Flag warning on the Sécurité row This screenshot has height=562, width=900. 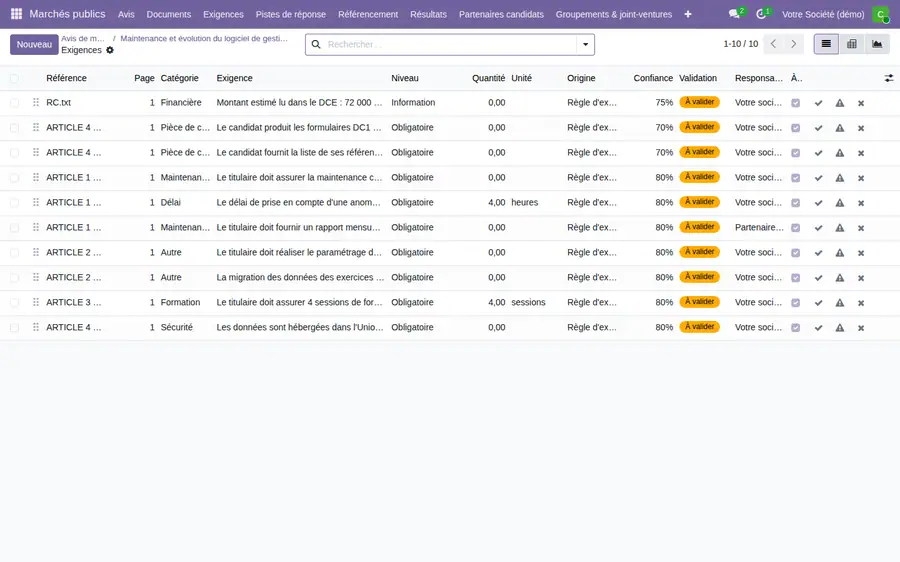point(840,327)
